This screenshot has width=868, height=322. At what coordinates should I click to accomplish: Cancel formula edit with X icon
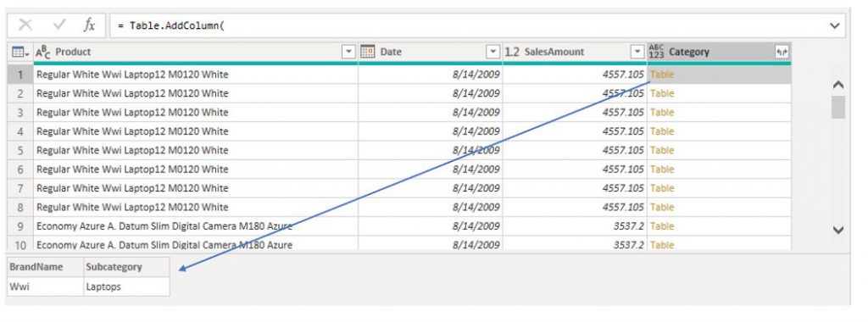25,25
